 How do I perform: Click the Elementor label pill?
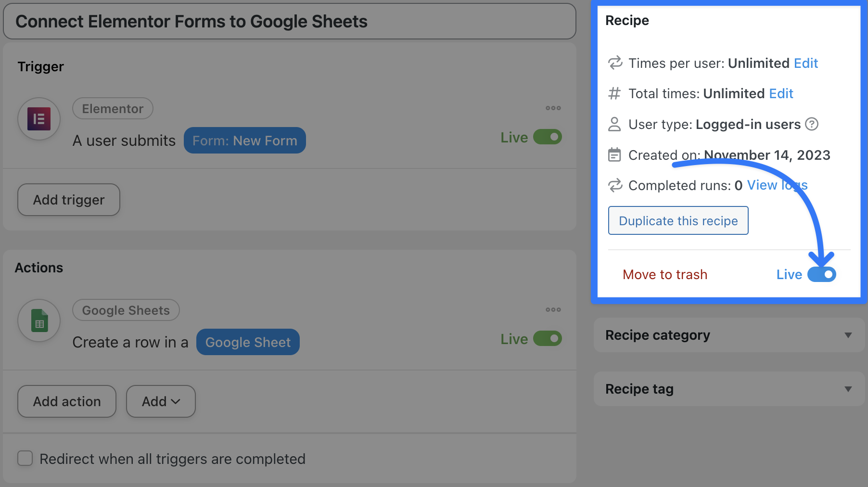tap(113, 109)
